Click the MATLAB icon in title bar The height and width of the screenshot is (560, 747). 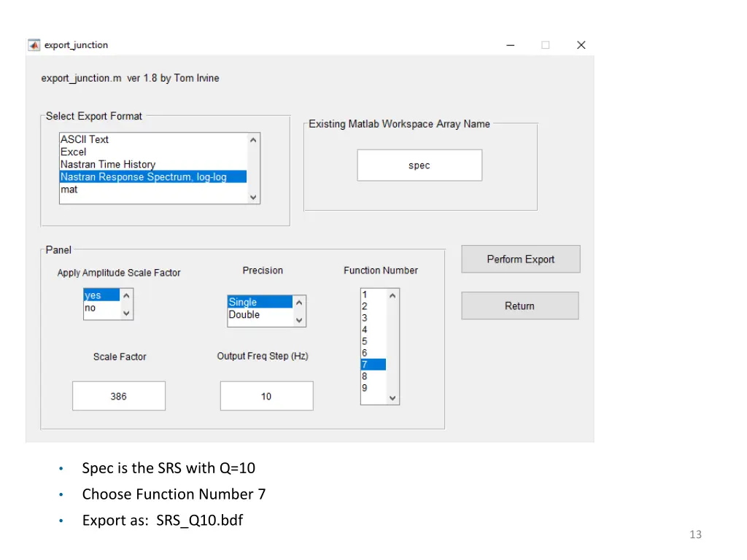click(x=34, y=44)
